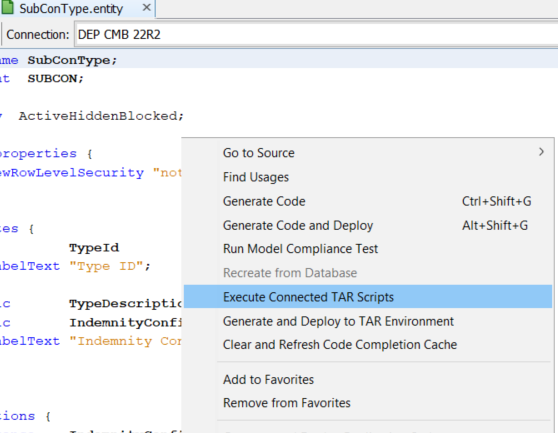Image resolution: width=558 pixels, height=433 pixels.
Task: Select the SubConType.entity editor tab
Action: (x=77, y=9)
